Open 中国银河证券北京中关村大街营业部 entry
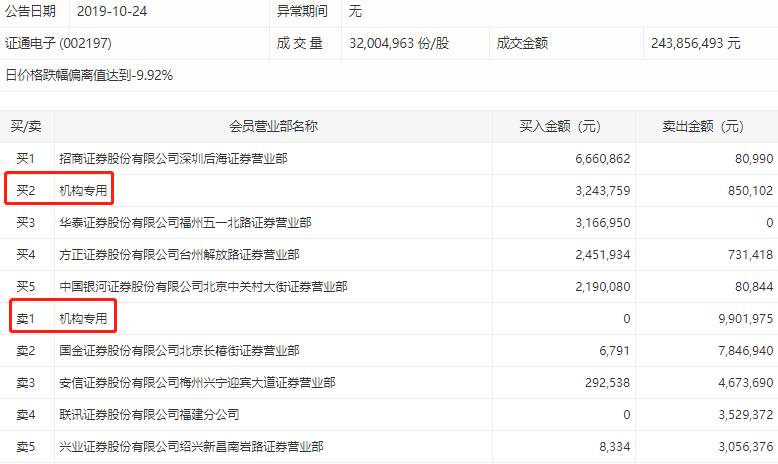This screenshot has width=778, height=464. click(x=203, y=287)
